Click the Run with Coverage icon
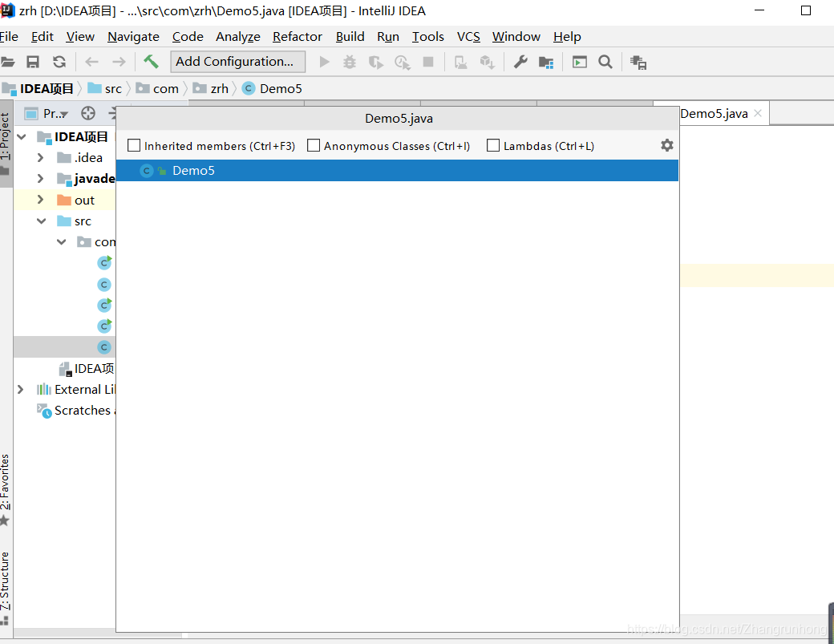Viewport: 834px width, 644px height. 376,63
